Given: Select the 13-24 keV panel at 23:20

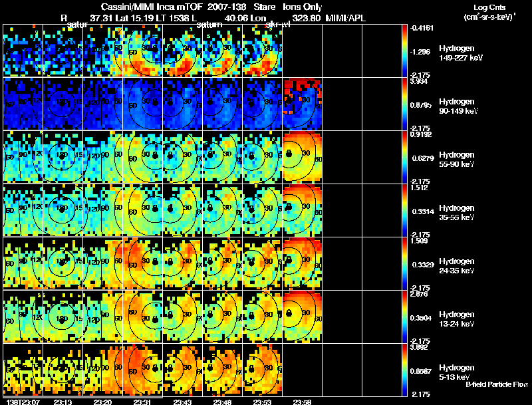Looking at the screenshot, I should pos(103,317).
